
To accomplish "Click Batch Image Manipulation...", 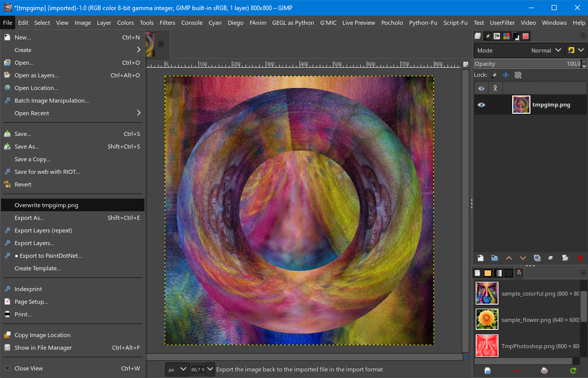I will click(73, 101).
